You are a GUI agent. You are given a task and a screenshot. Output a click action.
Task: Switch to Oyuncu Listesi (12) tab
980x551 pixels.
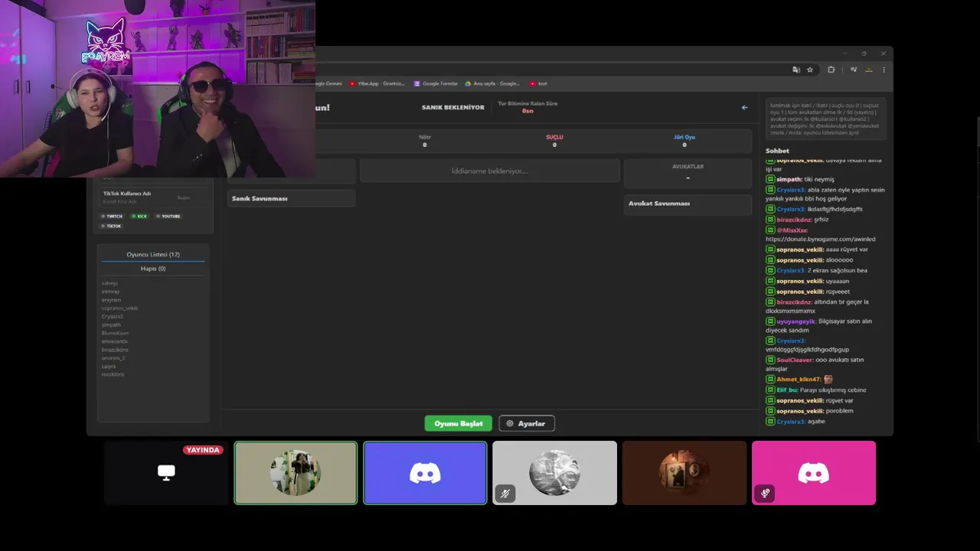[153, 254]
